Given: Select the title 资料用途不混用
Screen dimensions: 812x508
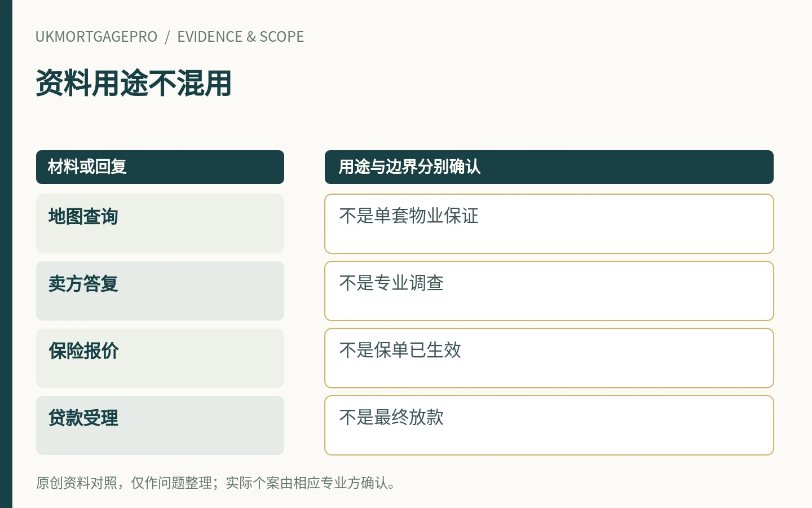Looking at the screenshot, I should (134, 83).
